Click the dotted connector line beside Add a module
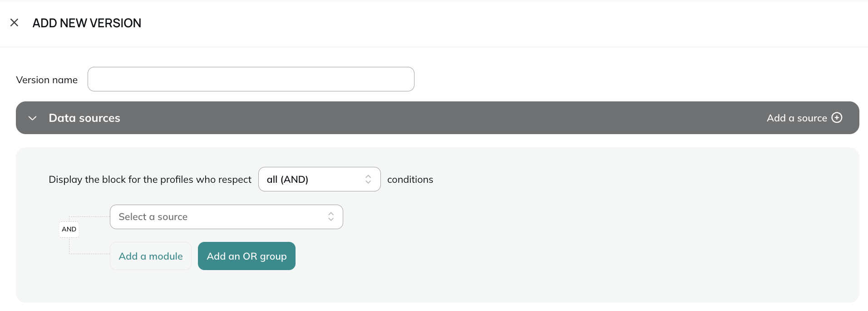Image resolution: width=868 pixels, height=311 pixels. [x=89, y=254]
